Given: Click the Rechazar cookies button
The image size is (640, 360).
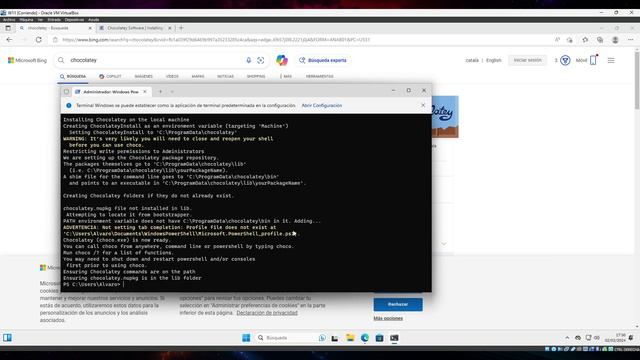Looking at the screenshot, I should click(x=398, y=304).
